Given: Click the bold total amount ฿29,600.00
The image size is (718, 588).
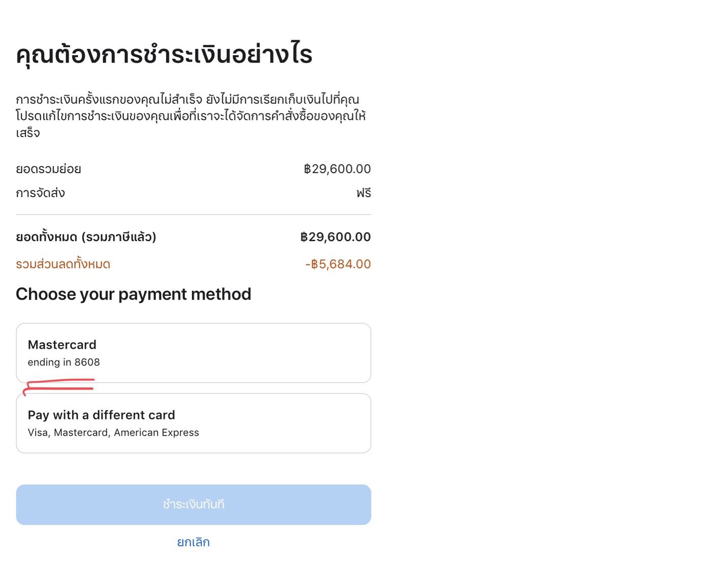Looking at the screenshot, I should [x=336, y=237].
